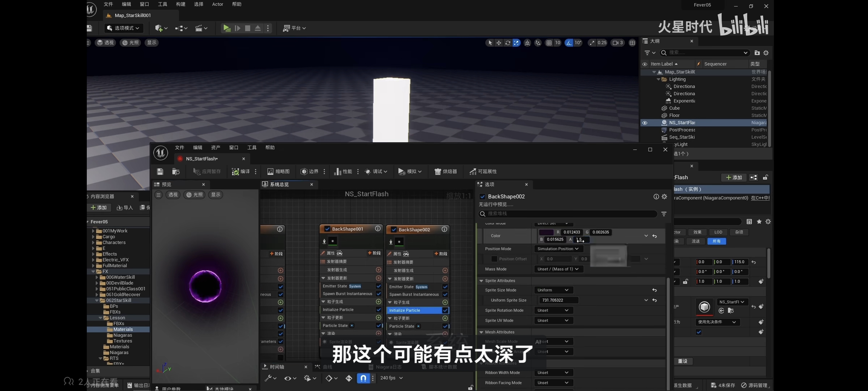
Task: Hide NS_StartFlash actor via eye icon
Action: pyautogui.click(x=644, y=123)
